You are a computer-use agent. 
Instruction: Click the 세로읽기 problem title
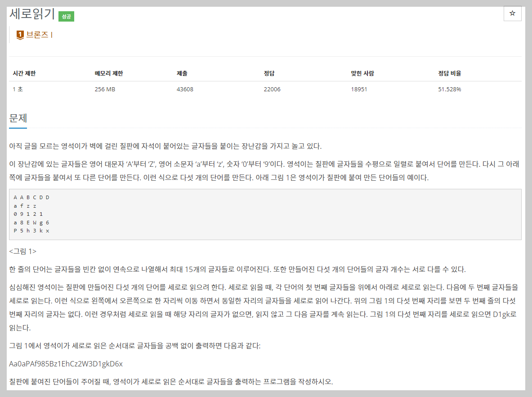(x=32, y=14)
